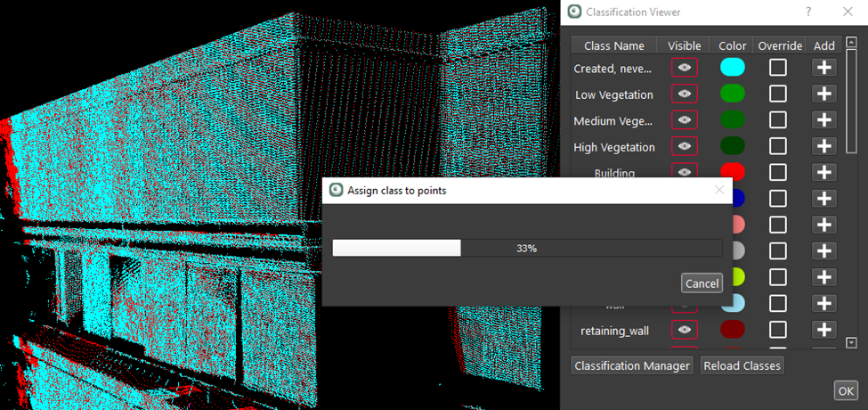Toggle visibility of the Building class

[684, 171]
